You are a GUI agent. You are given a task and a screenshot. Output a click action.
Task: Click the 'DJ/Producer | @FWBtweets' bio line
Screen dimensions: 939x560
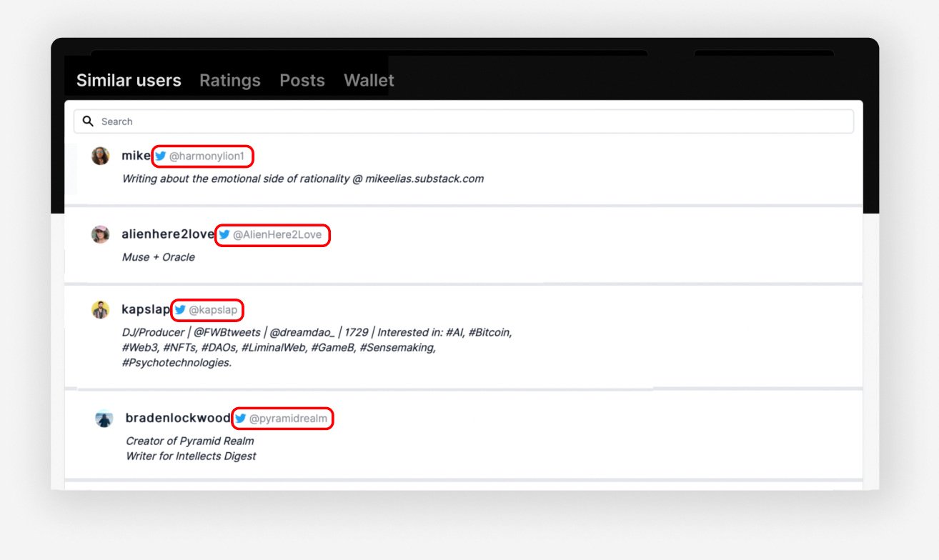(x=317, y=332)
